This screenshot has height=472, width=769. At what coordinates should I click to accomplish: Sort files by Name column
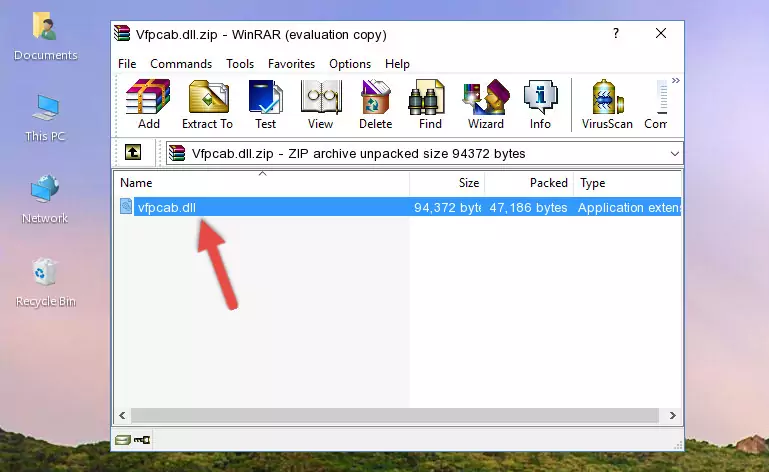click(262, 183)
